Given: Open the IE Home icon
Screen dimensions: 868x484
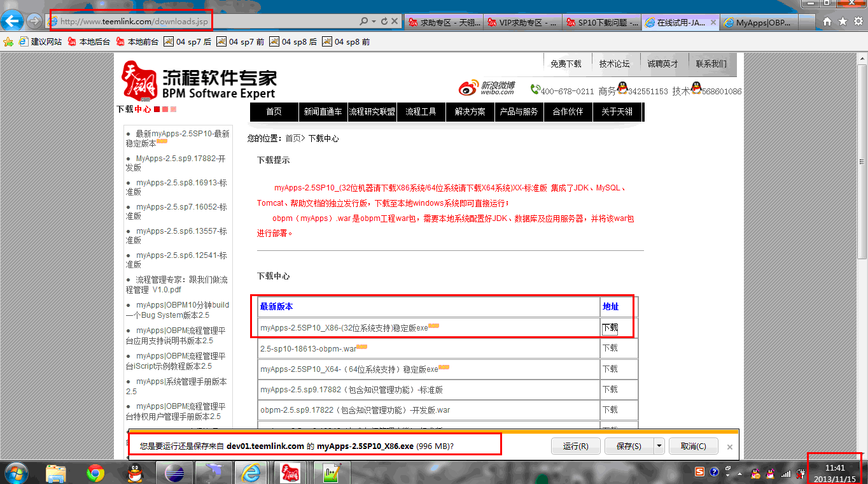Looking at the screenshot, I should pyautogui.click(x=827, y=22).
